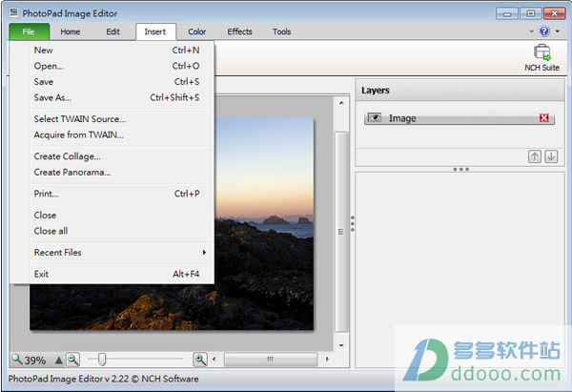
Task: Switch to the Effects tab
Action: pos(239,31)
